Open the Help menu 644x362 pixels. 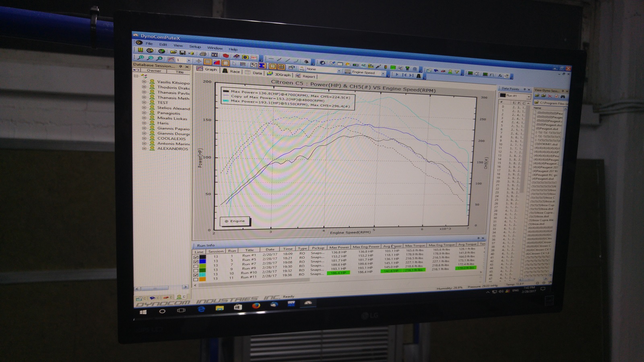click(x=233, y=49)
